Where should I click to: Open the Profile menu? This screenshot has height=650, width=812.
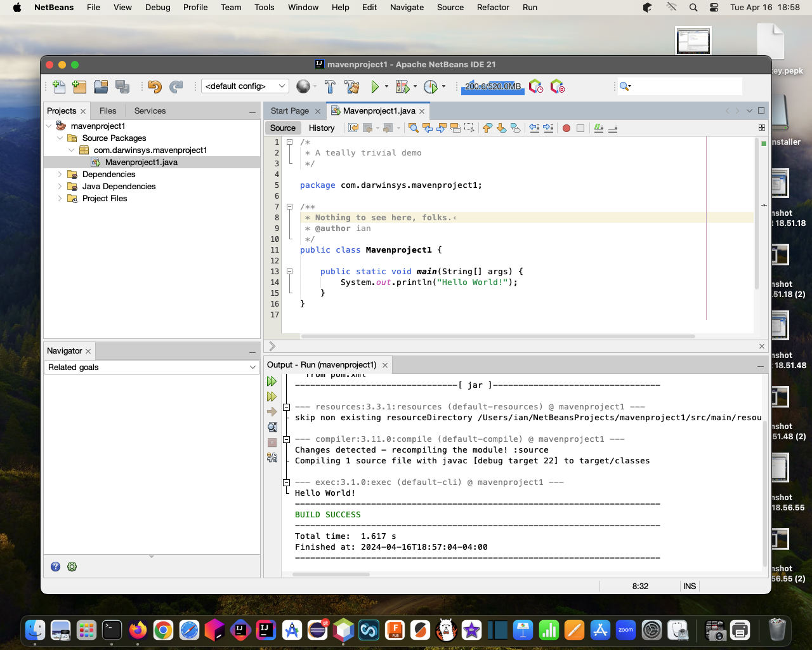[x=195, y=7]
